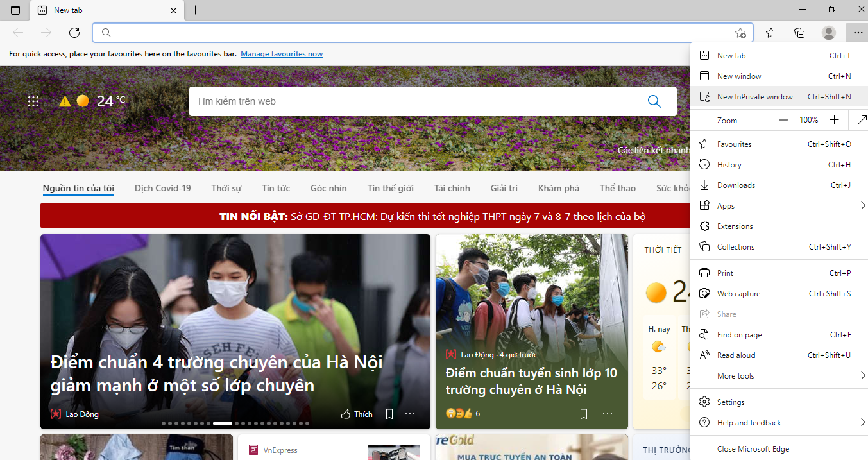Click Manage favourites now link
This screenshot has width=868, height=460.
(282, 54)
